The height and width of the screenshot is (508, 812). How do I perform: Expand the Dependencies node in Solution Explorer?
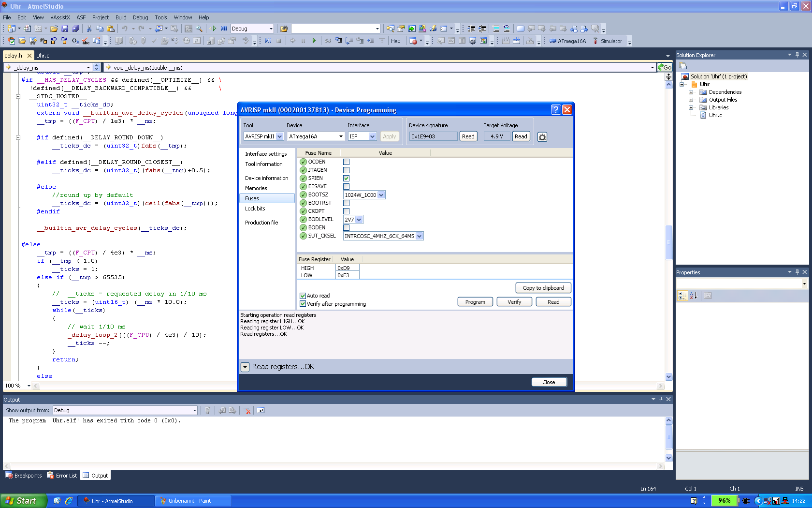(x=691, y=92)
